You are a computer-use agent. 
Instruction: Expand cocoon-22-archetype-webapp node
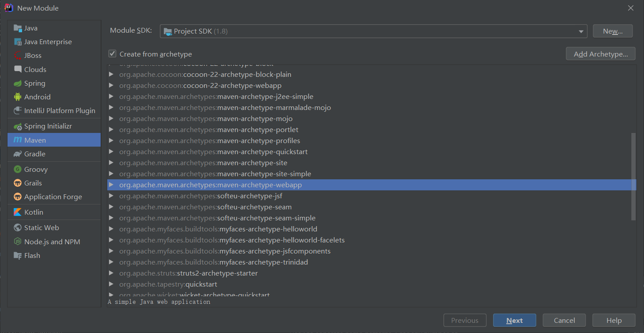pyautogui.click(x=111, y=85)
